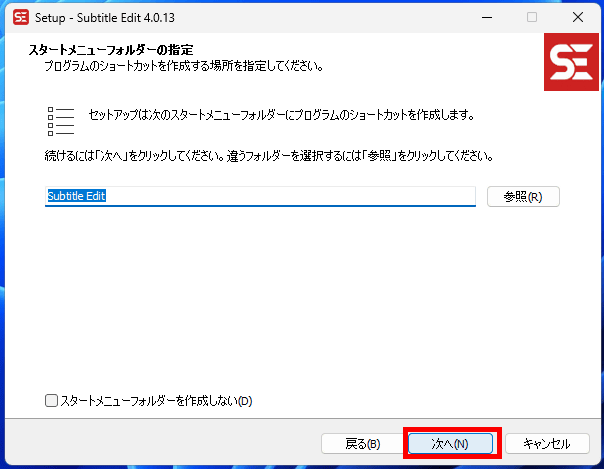
Task: Click the 参照(R) browse button
Action: 523,197
